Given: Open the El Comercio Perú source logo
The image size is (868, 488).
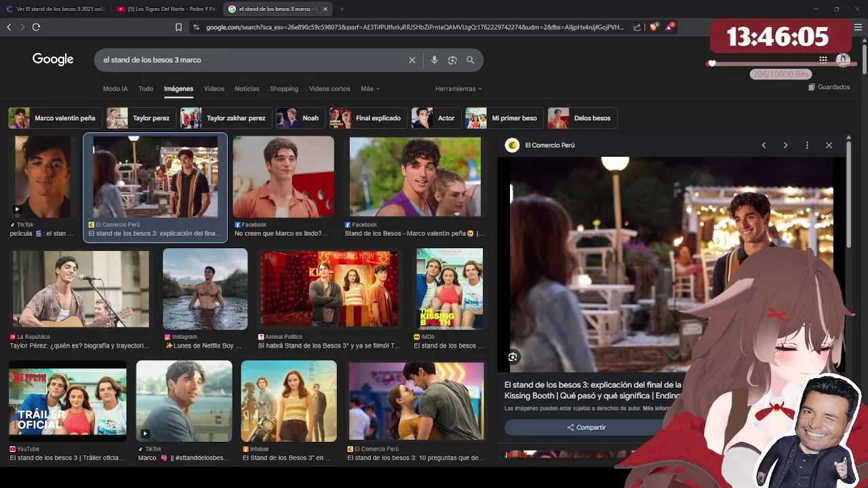Looking at the screenshot, I should coord(513,145).
